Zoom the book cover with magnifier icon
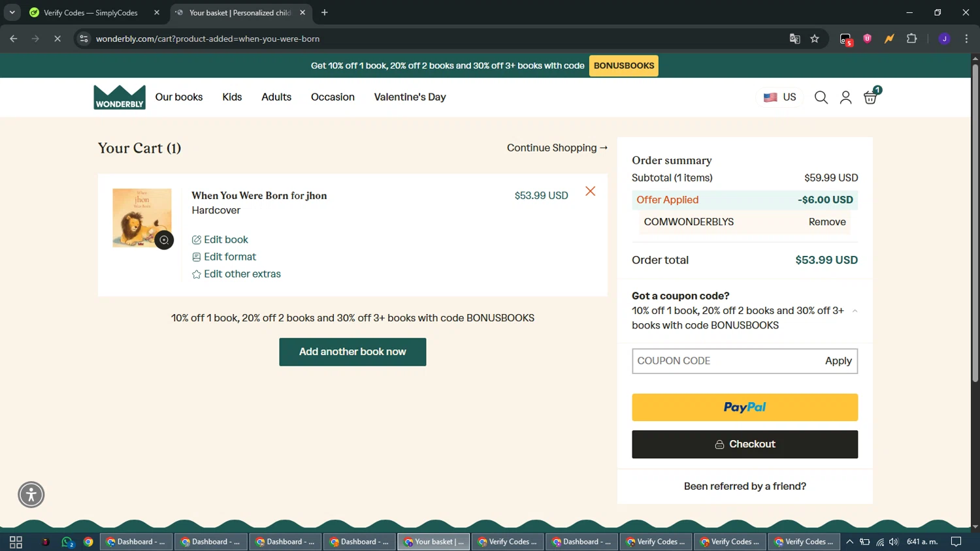This screenshot has width=980, height=551. point(164,240)
